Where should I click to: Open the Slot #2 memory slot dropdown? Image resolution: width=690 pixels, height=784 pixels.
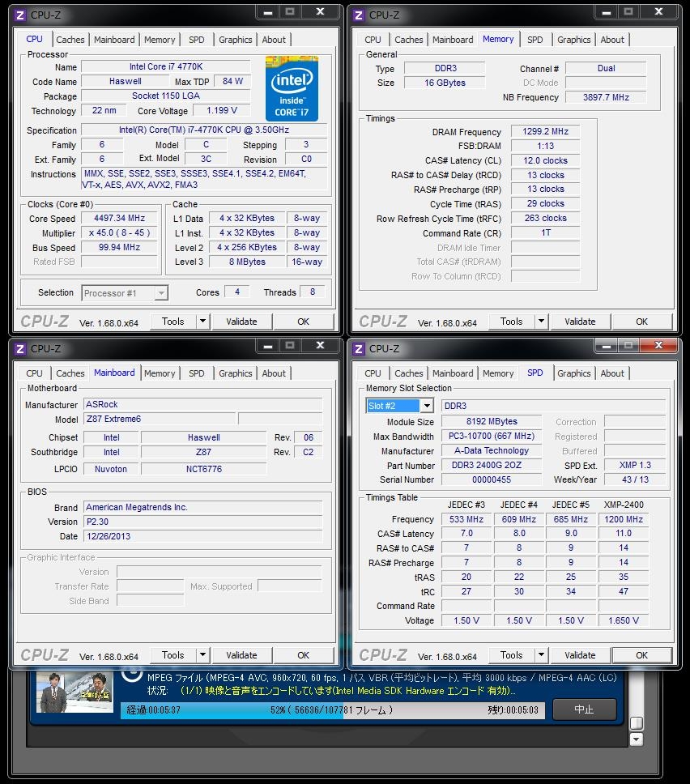(x=426, y=405)
